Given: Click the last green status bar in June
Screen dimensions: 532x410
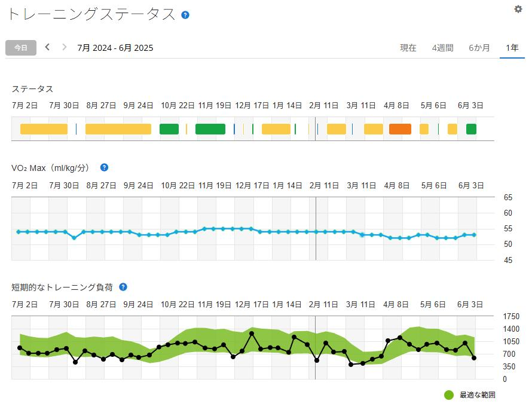Looking at the screenshot, I should tap(471, 129).
